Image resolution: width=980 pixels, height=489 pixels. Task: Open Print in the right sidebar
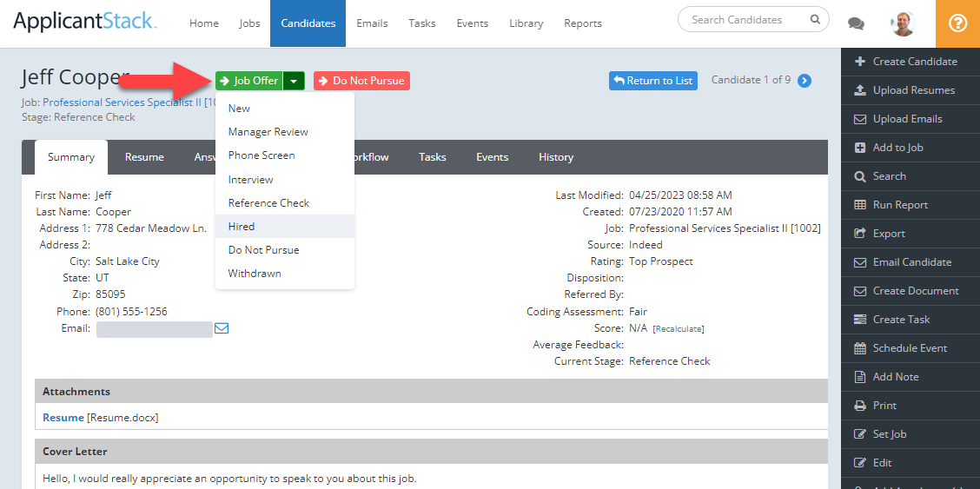tap(884, 406)
